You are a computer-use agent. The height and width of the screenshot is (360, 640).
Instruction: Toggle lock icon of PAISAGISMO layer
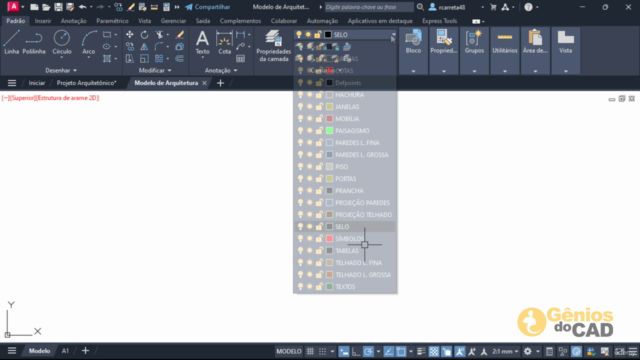(319, 131)
